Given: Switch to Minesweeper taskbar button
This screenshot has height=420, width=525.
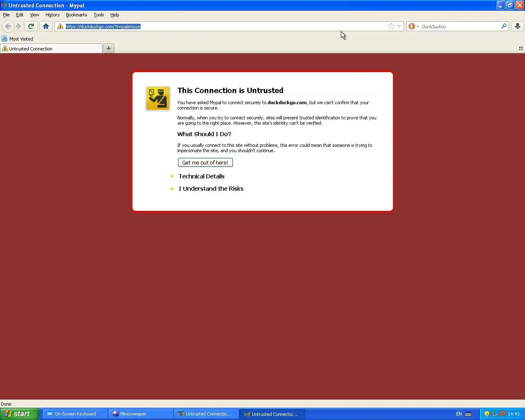Looking at the screenshot, I should click(x=141, y=414).
